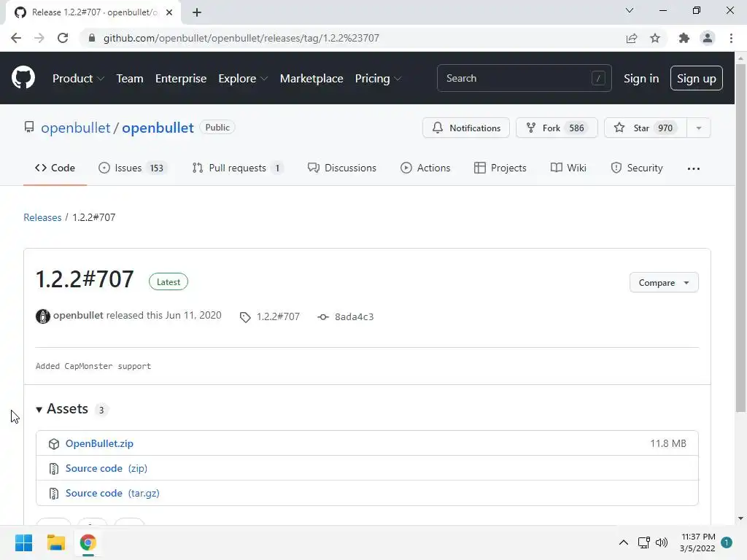Expand the Product menu

78,78
